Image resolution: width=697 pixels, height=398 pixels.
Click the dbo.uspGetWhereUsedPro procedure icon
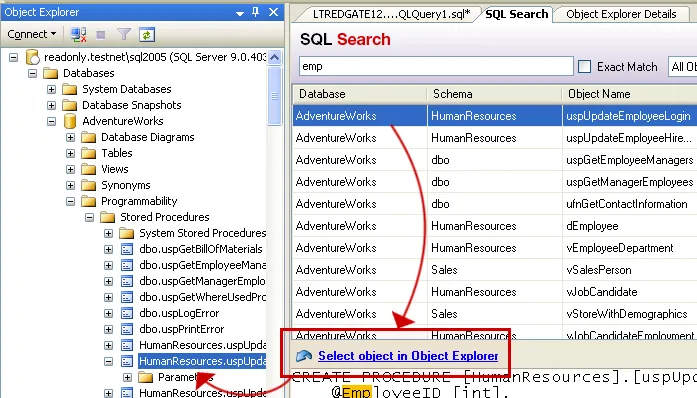127,297
